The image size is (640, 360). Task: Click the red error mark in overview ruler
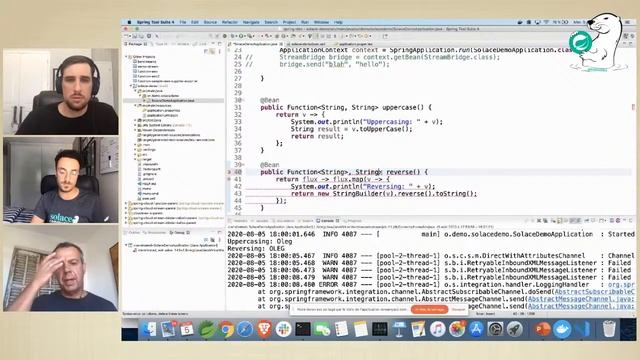click(x=633, y=107)
